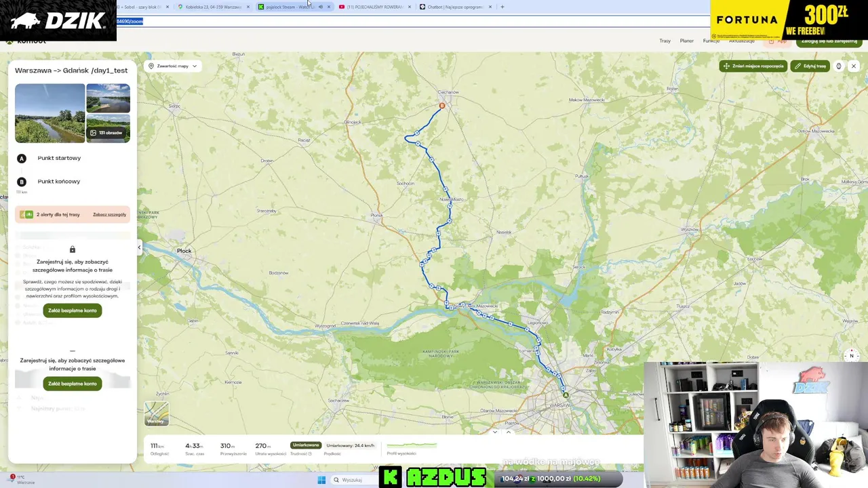Screen dimensions: 868x488
Task: Click the 'Umiarkowane' difficulty badge
Action: [x=305, y=445]
